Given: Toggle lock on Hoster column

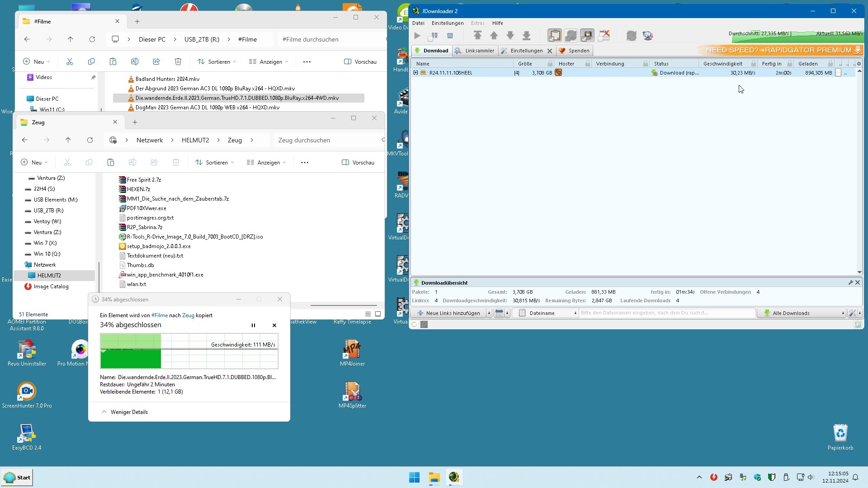Looking at the screenshot, I should click(x=588, y=64).
